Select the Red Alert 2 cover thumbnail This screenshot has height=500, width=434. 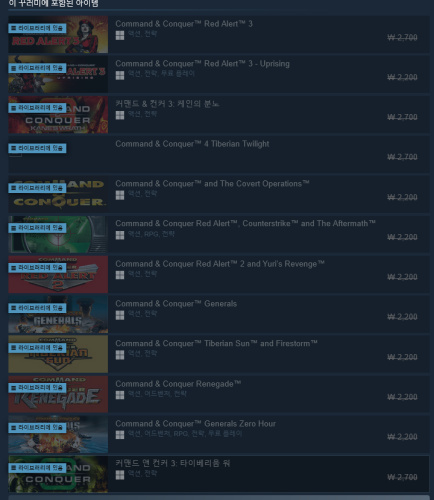click(x=58, y=274)
